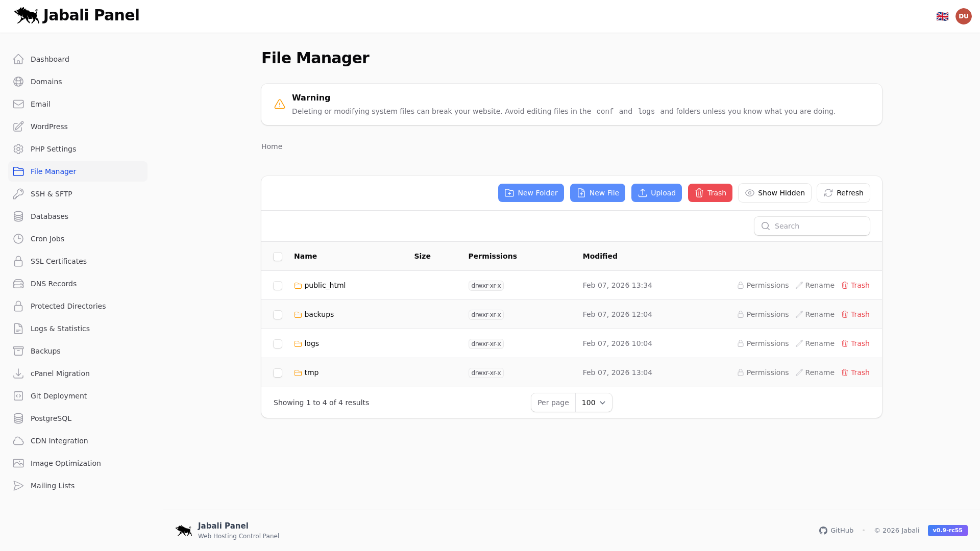The height and width of the screenshot is (551, 980).
Task: Navigate to the WordPress section
Action: point(48,127)
